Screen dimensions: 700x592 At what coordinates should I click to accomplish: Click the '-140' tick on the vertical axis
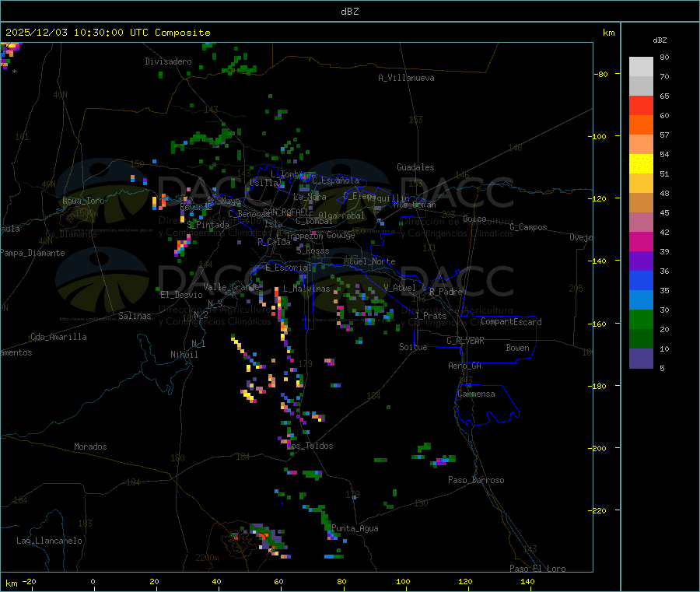(597, 261)
